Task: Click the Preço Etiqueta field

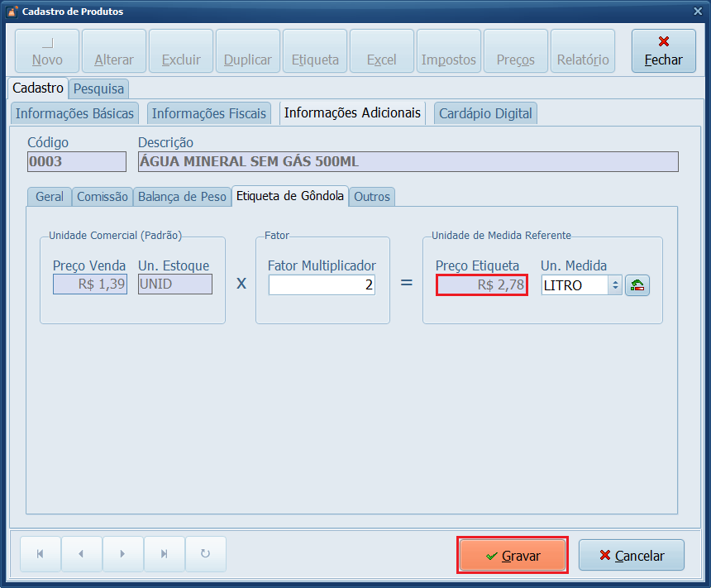Action: pyautogui.click(x=482, y=285)
